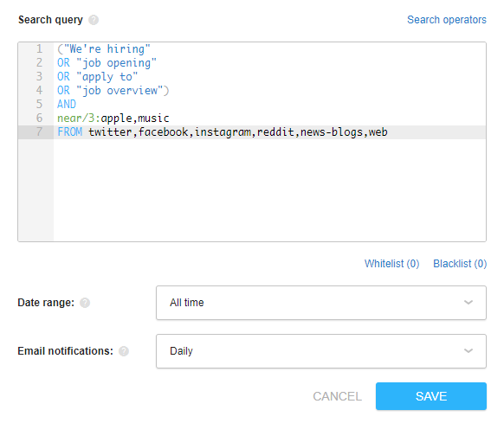The height and width of the screenshot is (423, 504).
Task: Click the chevron arrow in Email notifications box
Action: (x=468, y=350)
